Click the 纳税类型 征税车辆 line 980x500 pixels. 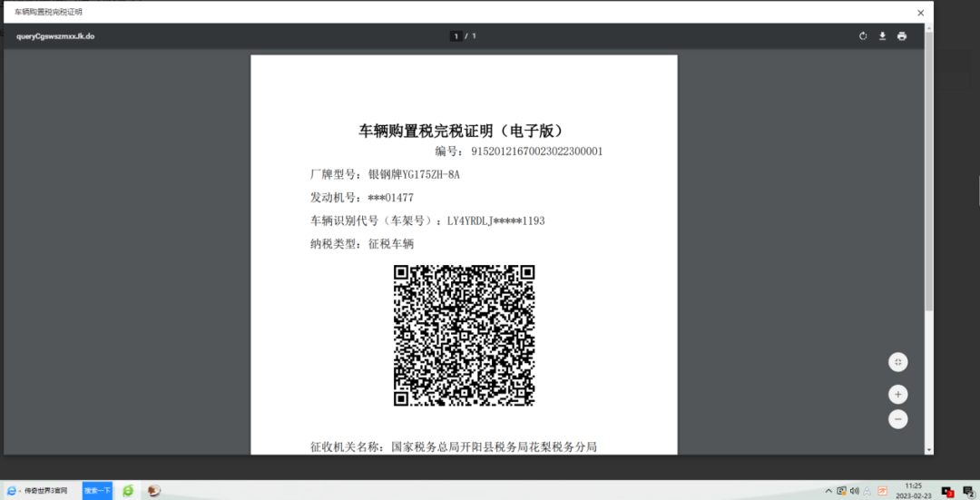[362, 244]
